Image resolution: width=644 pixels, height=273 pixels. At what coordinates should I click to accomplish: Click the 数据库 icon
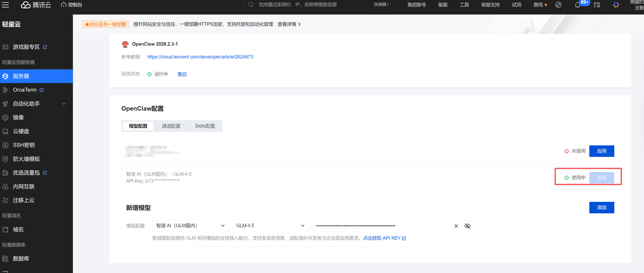coord(5,258)
